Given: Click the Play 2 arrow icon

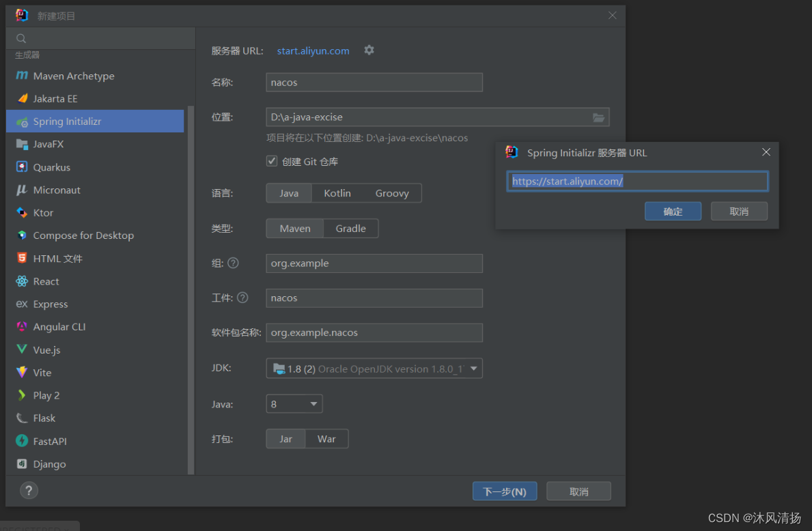Looking at the screenshot, I should coord(22,395).
